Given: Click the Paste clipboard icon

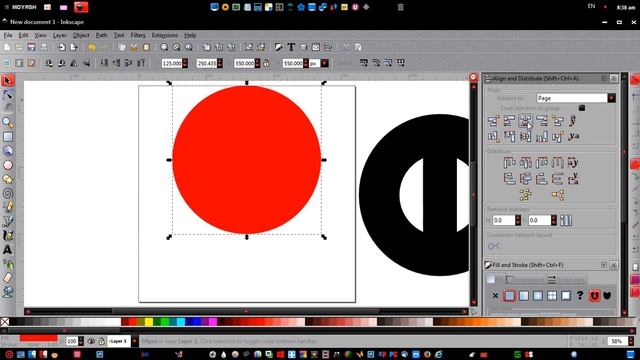Looking at the screenshot, I should [x=146, y=47].
